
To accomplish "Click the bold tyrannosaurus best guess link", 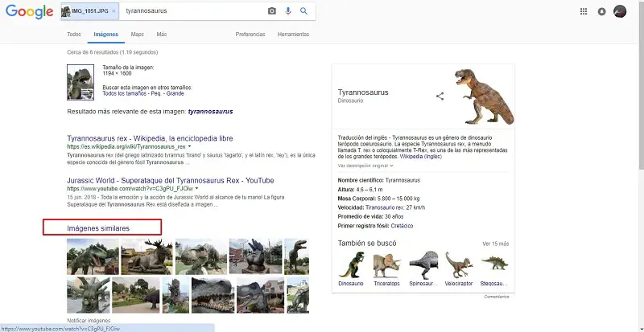I will [x=210, y=112].
